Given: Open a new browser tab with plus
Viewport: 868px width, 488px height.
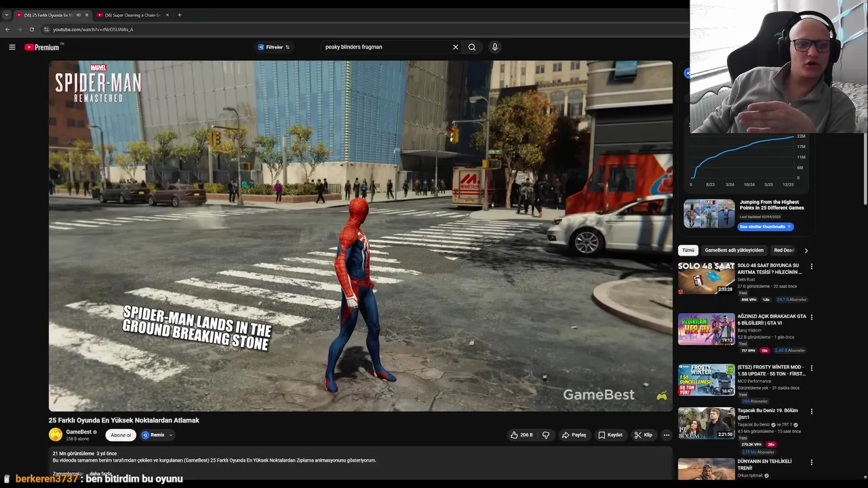Looking at the screenshot, I should [x=180, y=15].
